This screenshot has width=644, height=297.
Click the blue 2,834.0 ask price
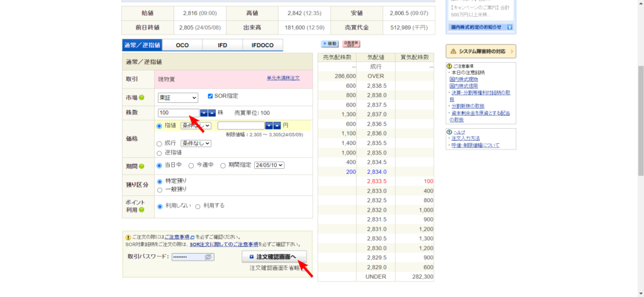pyautogui.click(x=375, y=171)
